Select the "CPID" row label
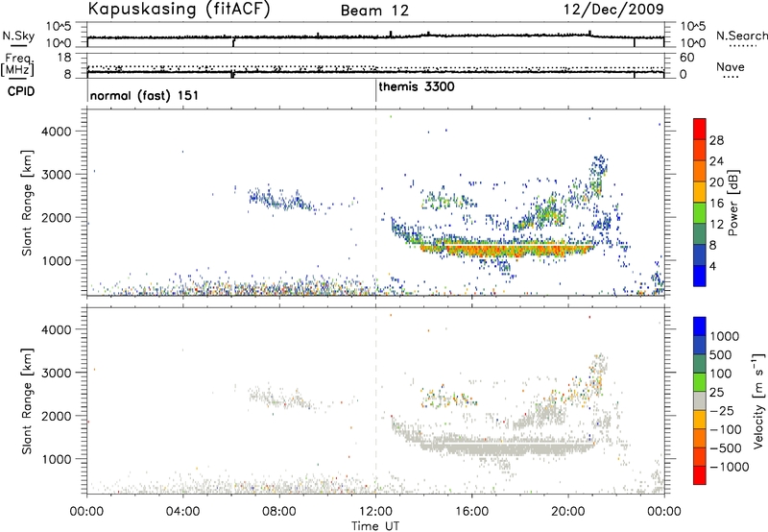The width and height of the screenshot is (768, 532). point(21,91)
